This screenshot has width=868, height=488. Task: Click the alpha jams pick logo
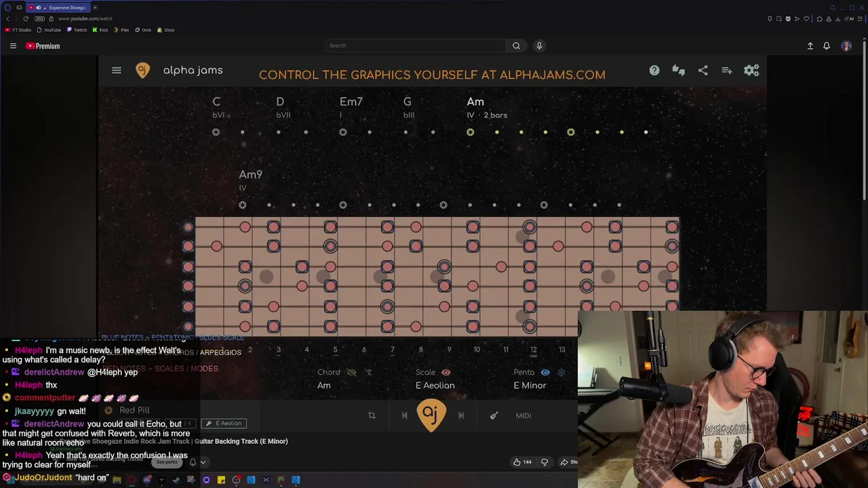[142, 70]
